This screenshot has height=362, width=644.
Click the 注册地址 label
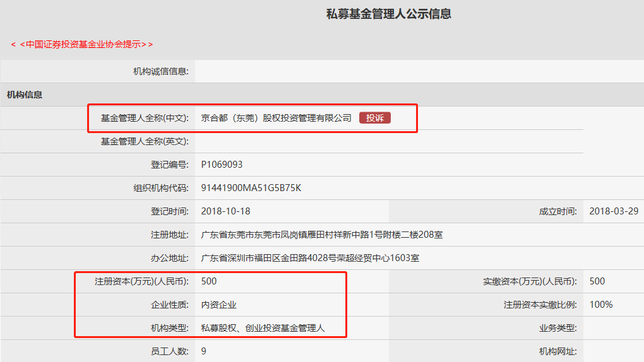coord(170,235)
